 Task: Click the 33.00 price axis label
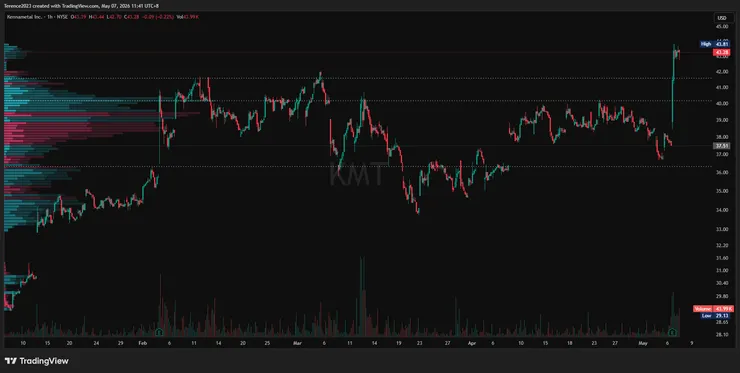[722, 229]
